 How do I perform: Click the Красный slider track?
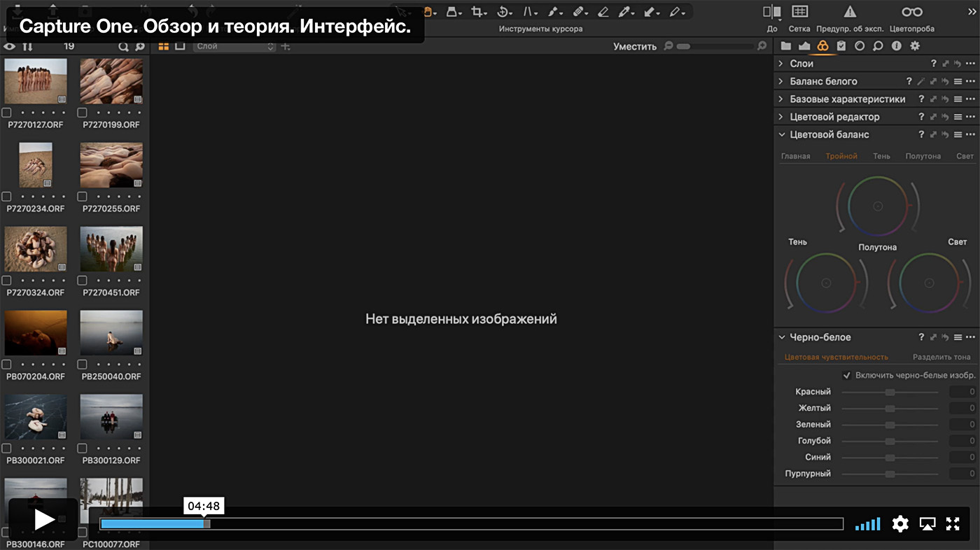click(890, 392)
